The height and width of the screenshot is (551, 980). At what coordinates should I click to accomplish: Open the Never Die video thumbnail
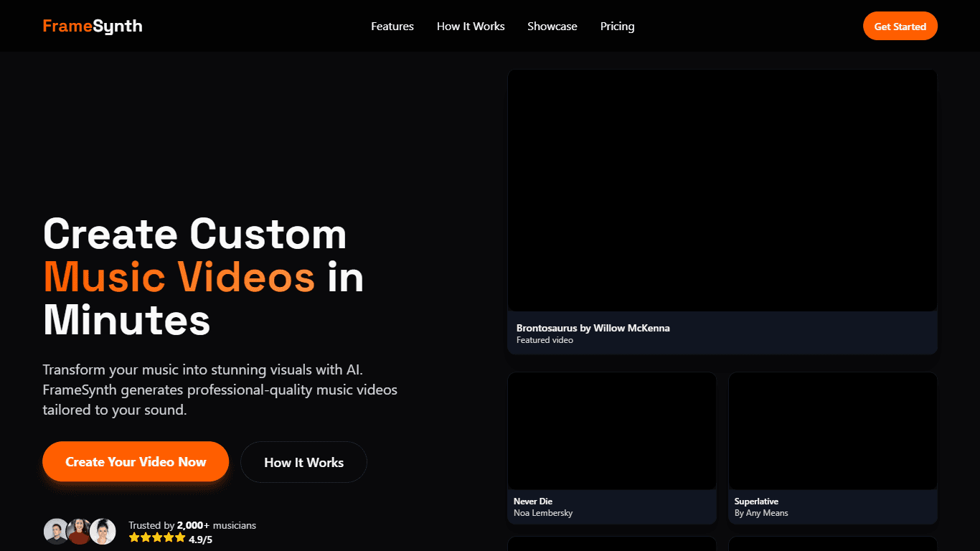pyautogui.click(x=612, y=431)
